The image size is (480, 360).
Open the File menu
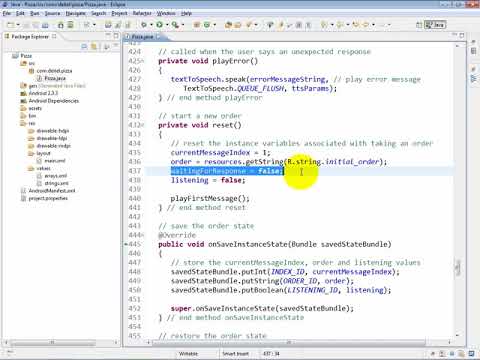(x=7, y=13)
